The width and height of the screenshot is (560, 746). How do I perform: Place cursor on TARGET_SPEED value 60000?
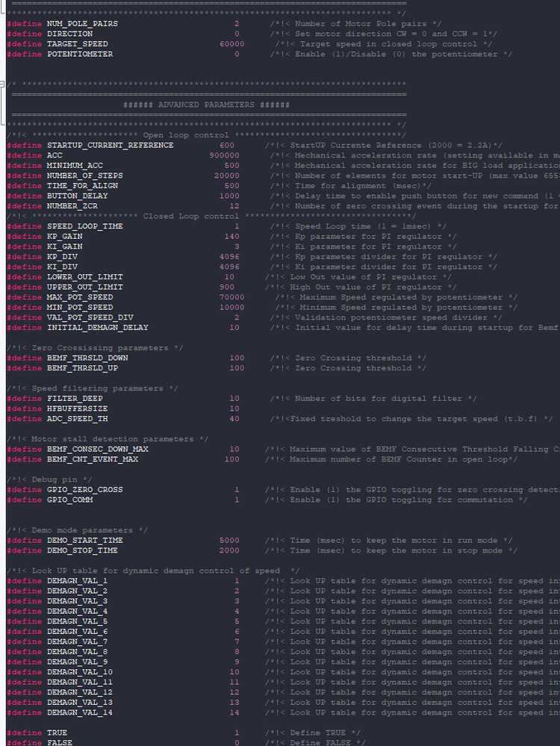click(232, 44)
